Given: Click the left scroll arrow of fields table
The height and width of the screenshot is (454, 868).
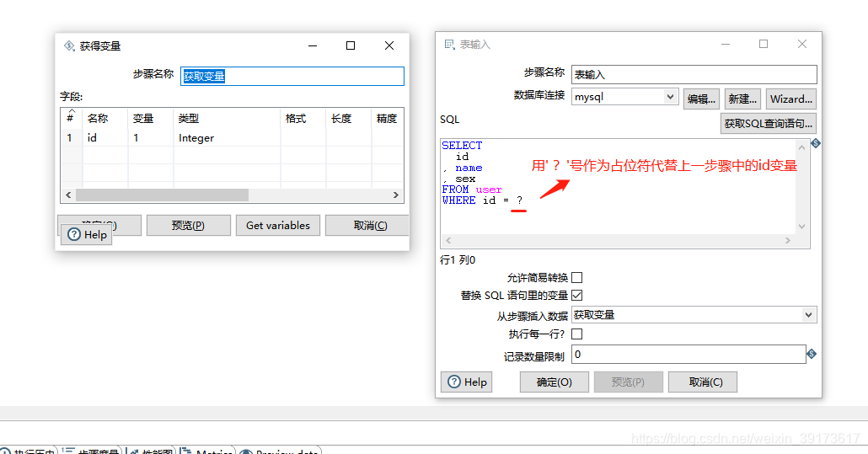Looking at the screenshot, I should tap(68, 195).
